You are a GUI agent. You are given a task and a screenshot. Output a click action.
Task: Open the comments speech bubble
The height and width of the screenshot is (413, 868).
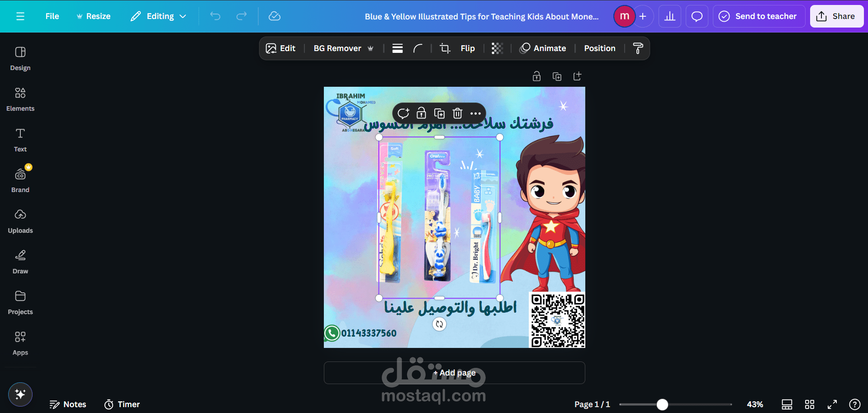[x=697, y=16]
